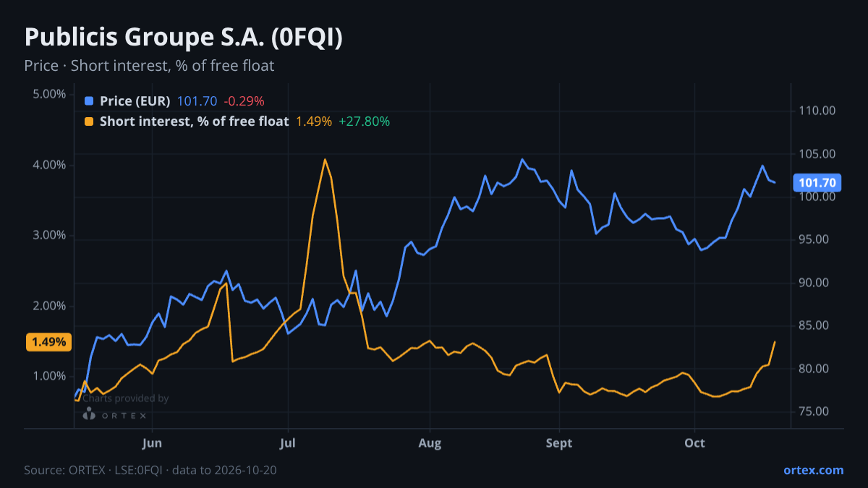Click the 5.00% left axis label
The width and height of the screenshot is (868, 488).
pyautogui.click(x=49, y=94)
